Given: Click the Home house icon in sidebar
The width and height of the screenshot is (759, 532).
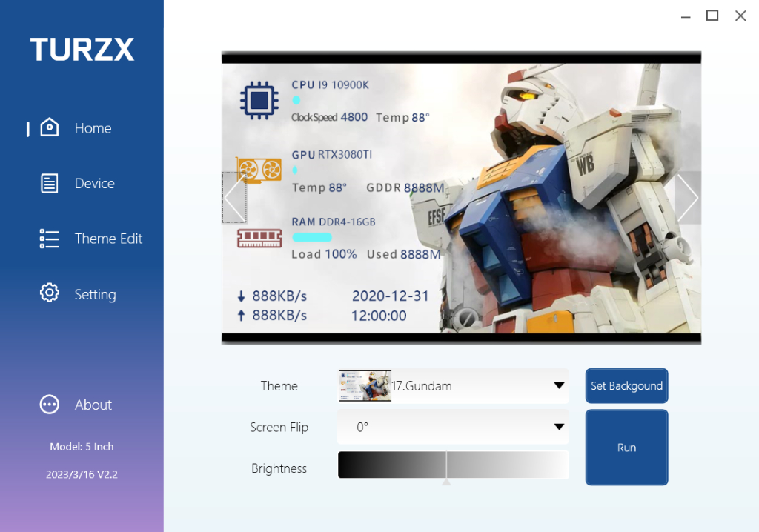Looking at the screenshot, I should point(49,127).
